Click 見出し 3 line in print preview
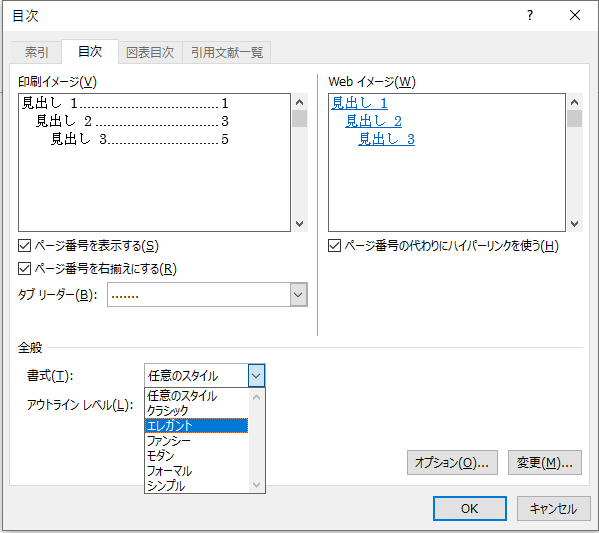This screenshot has width=599, height=533. click(139, 139)
